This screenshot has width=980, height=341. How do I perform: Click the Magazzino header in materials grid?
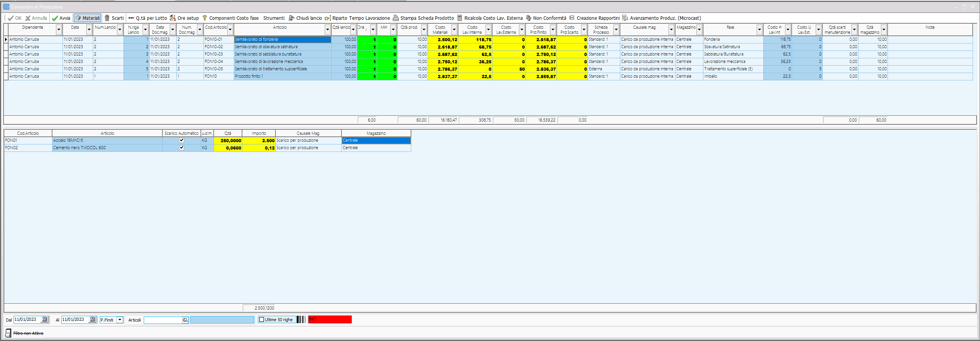[376, 133]
